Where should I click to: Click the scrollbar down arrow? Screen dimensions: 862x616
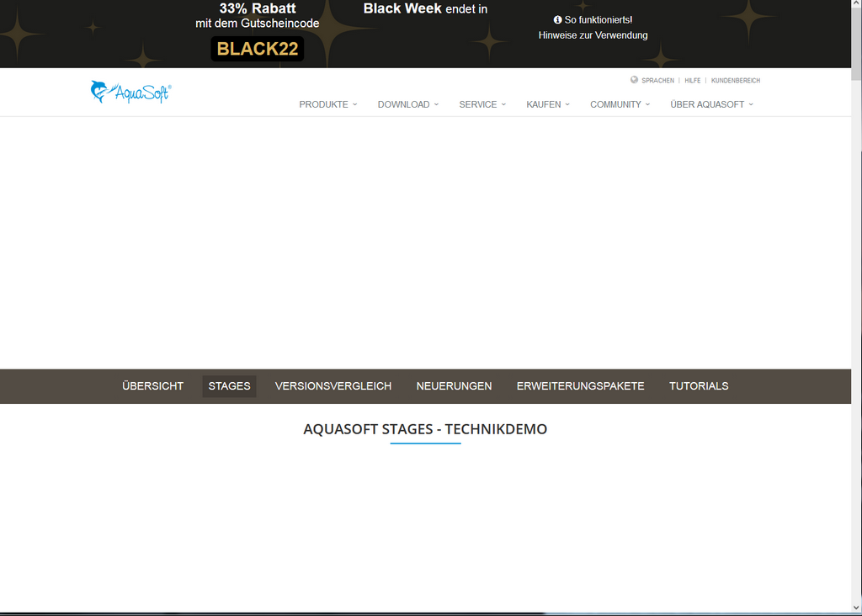[x=856, y=608]
